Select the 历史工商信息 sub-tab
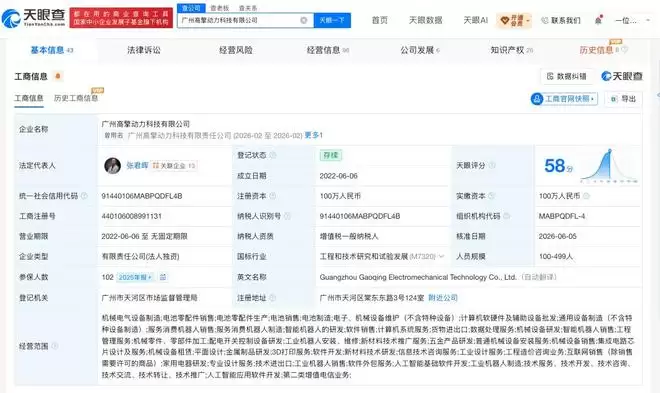The image size is (660, 393). click(x=76, y=98)
